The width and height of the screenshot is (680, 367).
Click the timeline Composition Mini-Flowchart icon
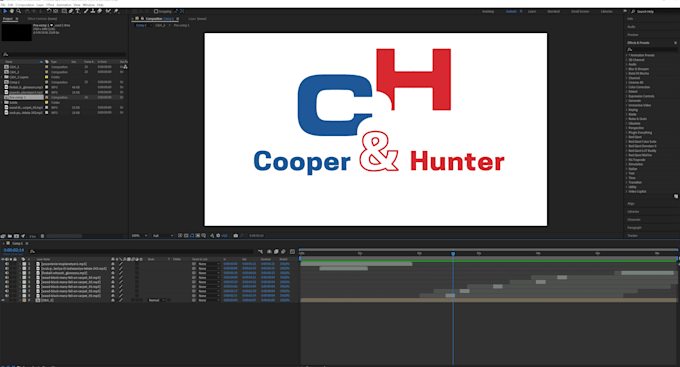pos(260,251)
